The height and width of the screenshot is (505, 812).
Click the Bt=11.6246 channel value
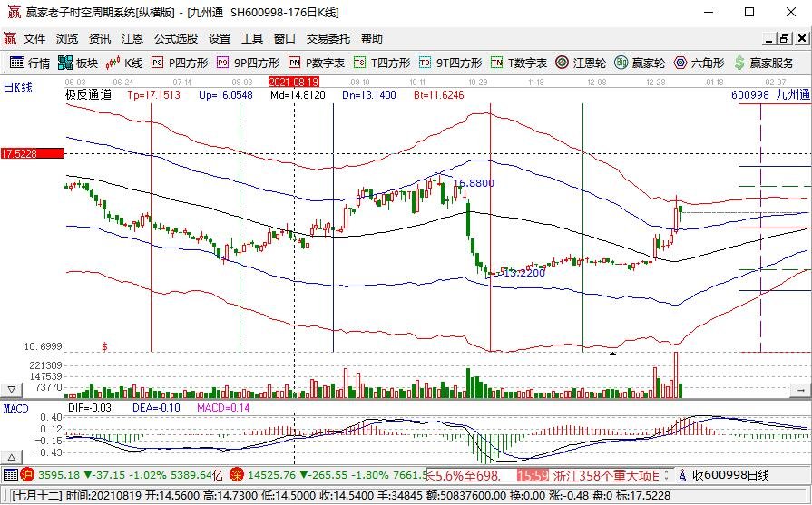click(x=438, y=95)
